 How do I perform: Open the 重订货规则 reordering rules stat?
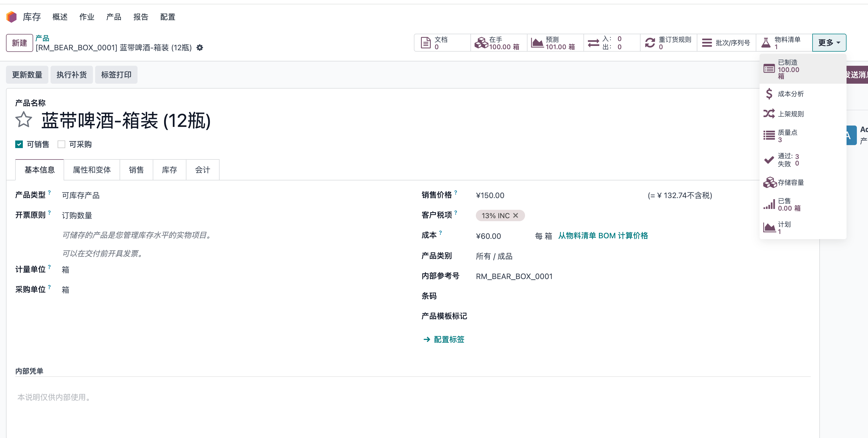669,43
